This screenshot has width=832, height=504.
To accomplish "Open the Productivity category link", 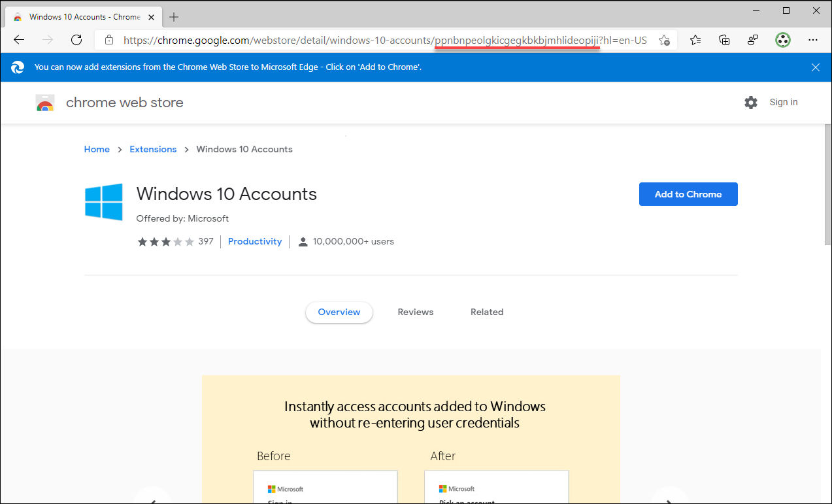I will tap(255, 241).
